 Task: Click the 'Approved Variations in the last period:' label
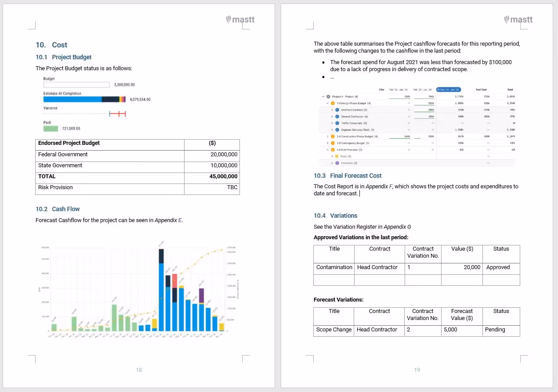(361, 237)
